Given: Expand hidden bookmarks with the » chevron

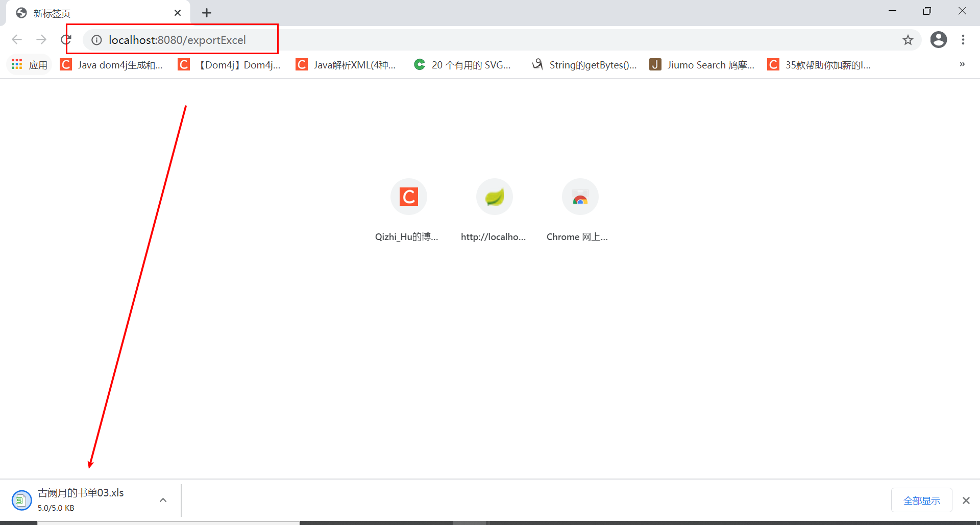Looking at the screenshot, I should (x=962, y=64).
